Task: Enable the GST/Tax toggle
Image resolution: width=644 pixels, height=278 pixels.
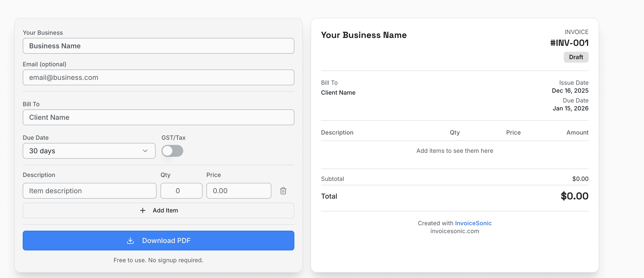Action: 172,151
